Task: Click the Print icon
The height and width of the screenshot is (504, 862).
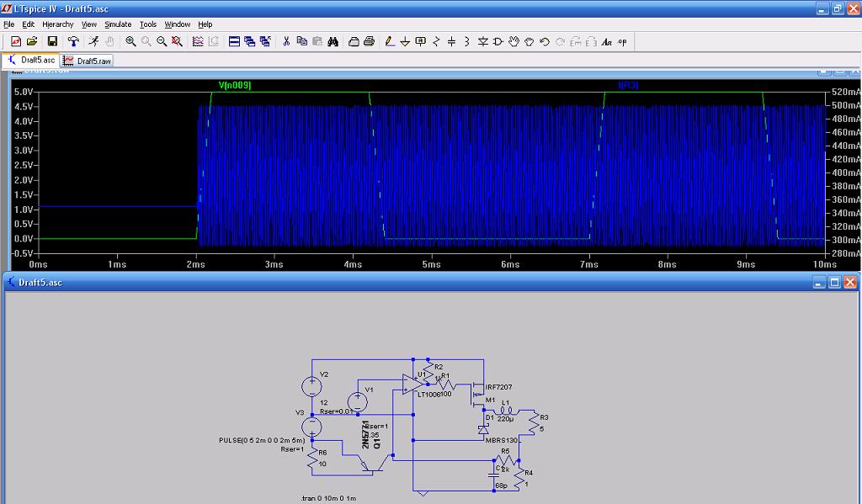Action: click(369, 42)
